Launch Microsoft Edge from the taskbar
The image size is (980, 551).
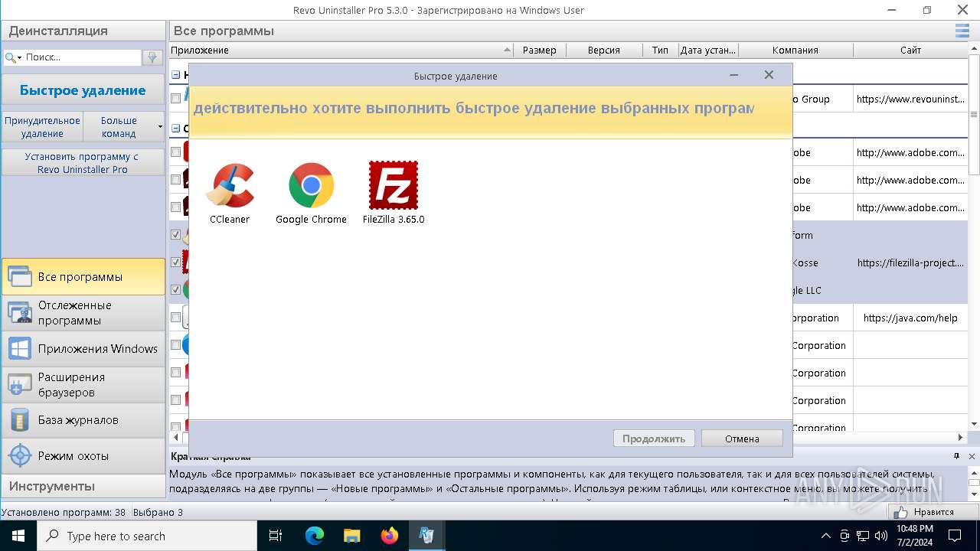[314, 536]
